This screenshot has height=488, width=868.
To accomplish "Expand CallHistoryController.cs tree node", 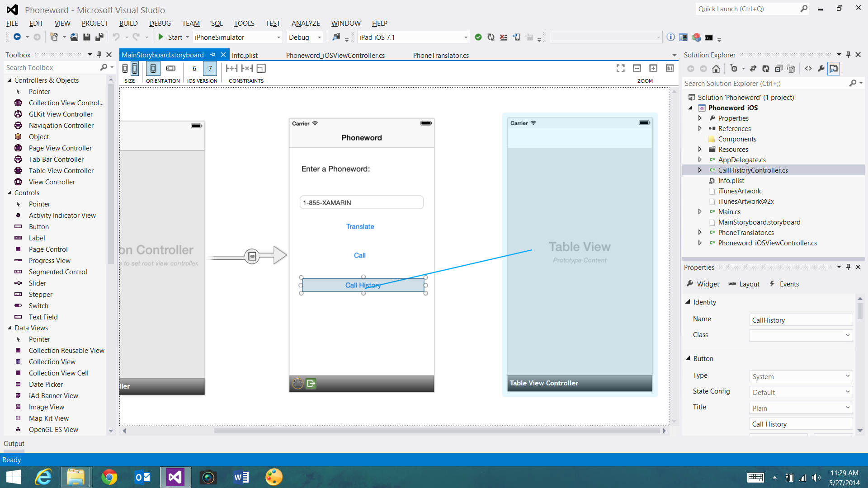I will (700, 170).
